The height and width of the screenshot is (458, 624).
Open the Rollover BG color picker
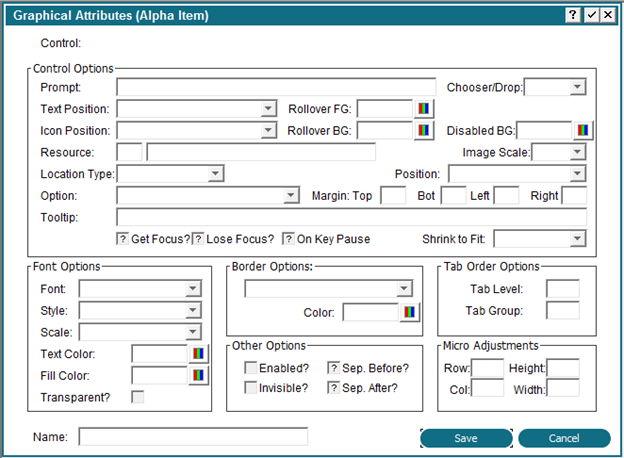click(423, 130)
